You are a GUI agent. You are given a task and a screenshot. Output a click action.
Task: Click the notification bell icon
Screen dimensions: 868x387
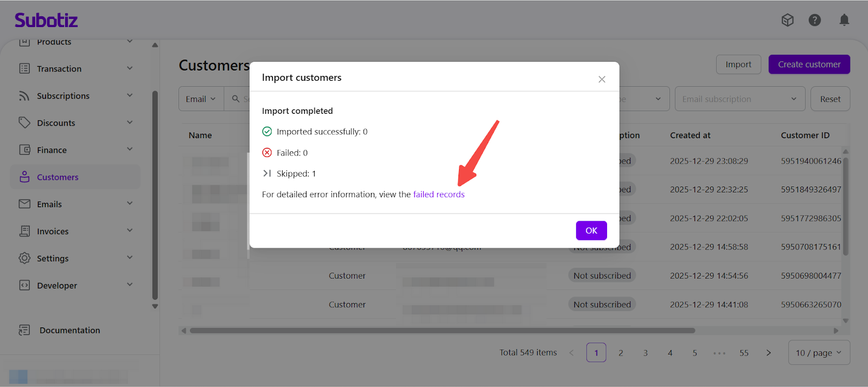(844, 21)
